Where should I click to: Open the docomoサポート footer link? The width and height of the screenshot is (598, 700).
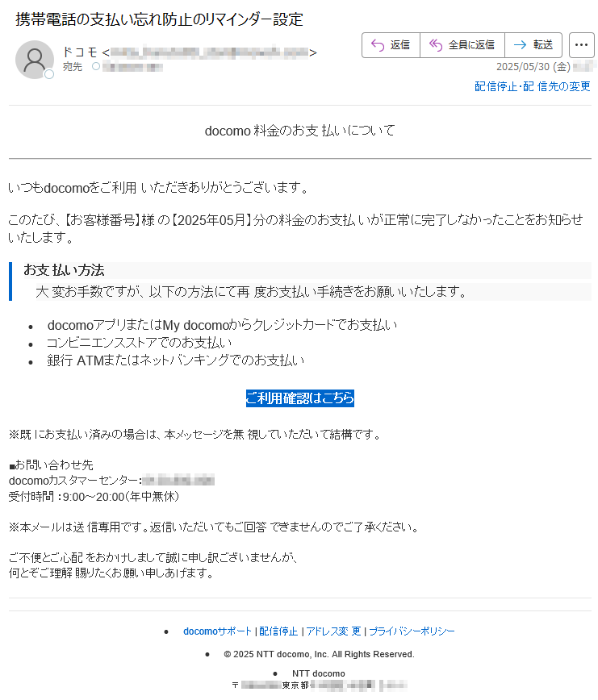(x=218, y=631)
